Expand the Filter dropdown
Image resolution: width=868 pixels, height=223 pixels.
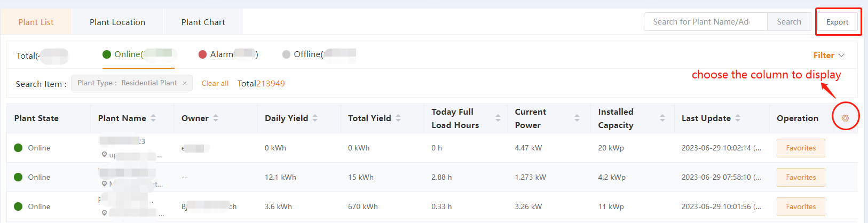coord(828,55)
